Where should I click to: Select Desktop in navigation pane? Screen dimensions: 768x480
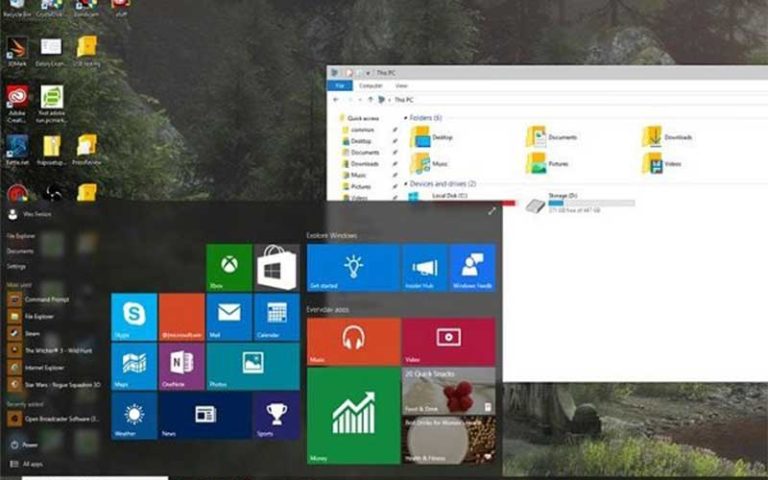[361, 141]
